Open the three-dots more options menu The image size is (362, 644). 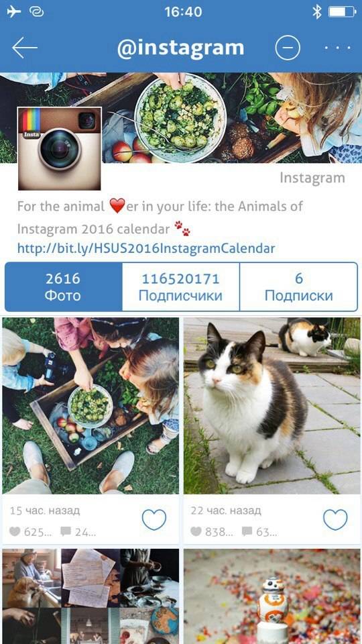[x=337, y=48]
